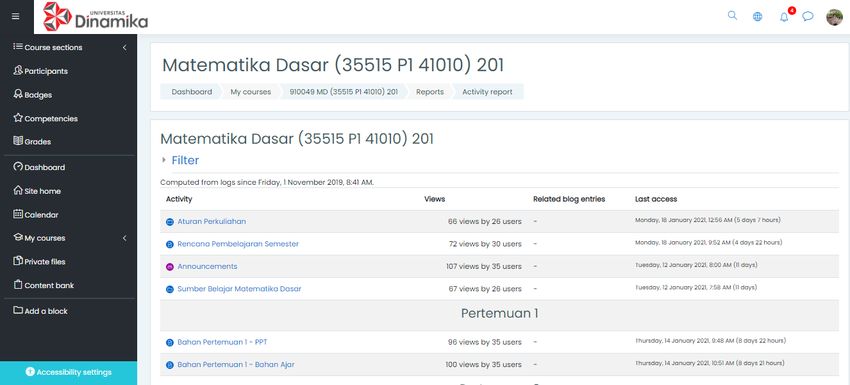Screen dimensions: 850x385
Task: Open the notifications bell
Action: [x=784, y=16]
